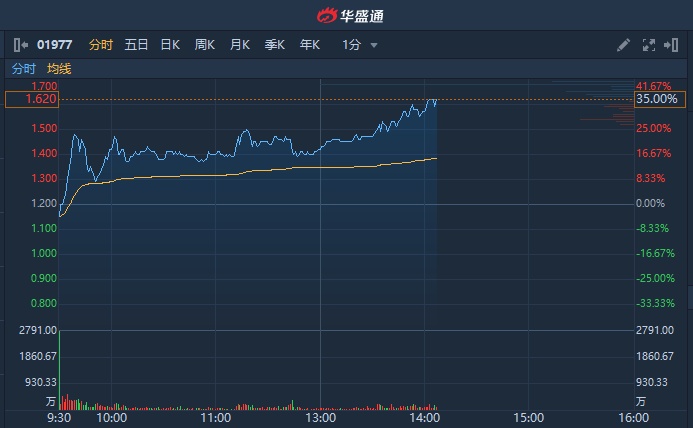Toggle the 分时 line legend
The image size is (693, 428).
23,69
